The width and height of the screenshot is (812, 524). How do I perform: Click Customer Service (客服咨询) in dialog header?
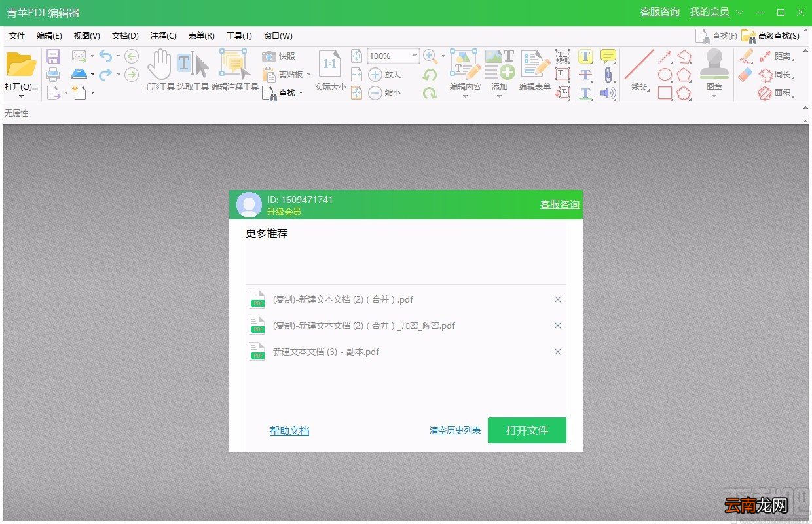tap(560, 204)
